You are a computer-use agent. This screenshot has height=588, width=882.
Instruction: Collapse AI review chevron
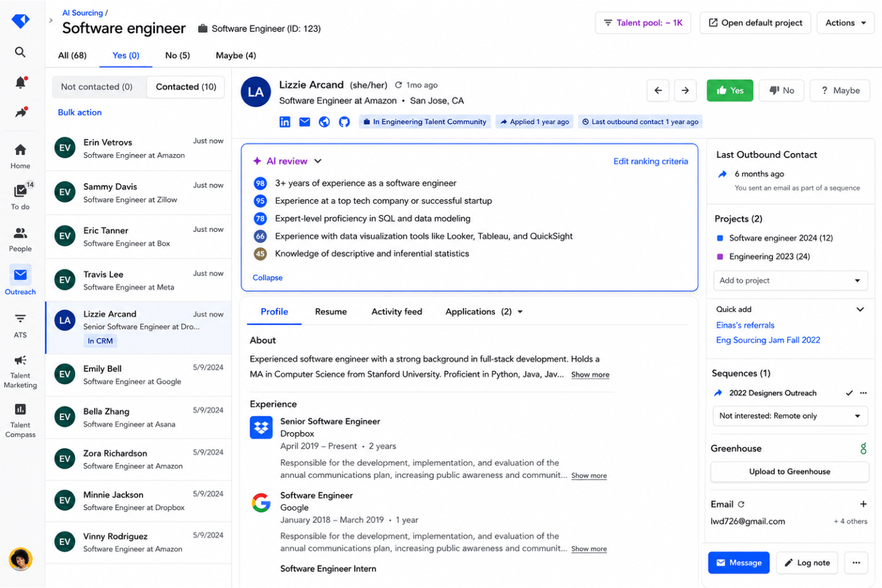coord(318,161)
